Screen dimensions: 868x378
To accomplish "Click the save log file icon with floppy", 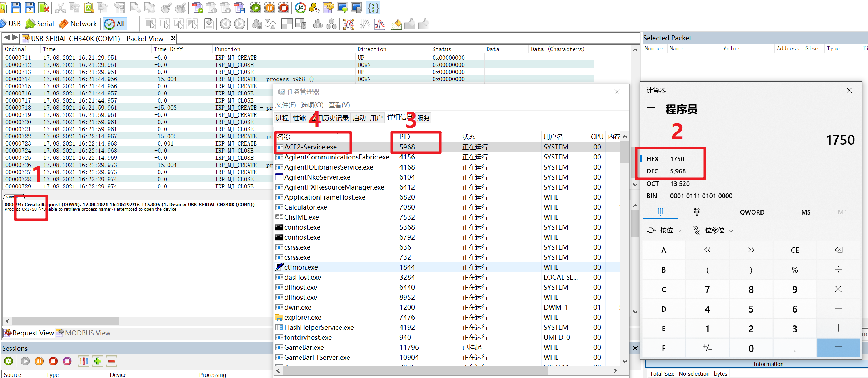I will point(239,7).
